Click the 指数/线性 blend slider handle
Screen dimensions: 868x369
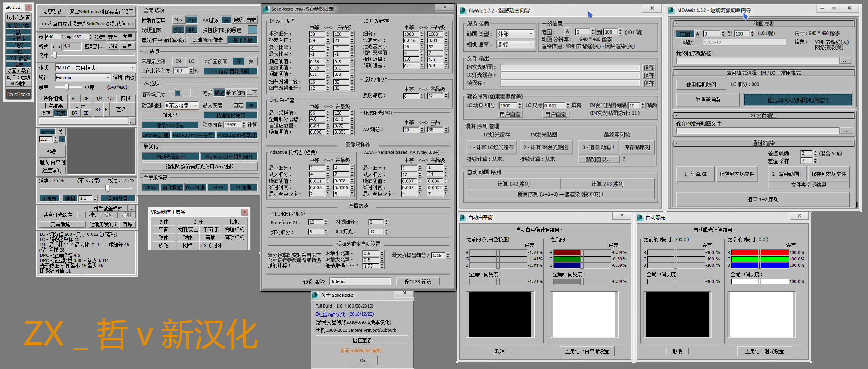(107, 189)
